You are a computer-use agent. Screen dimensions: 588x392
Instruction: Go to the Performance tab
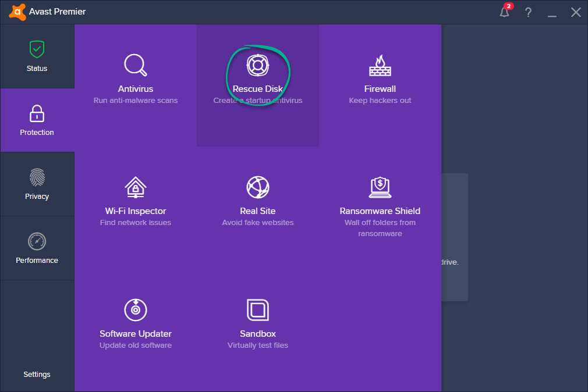pyautogui.click(x=37, y=248)
